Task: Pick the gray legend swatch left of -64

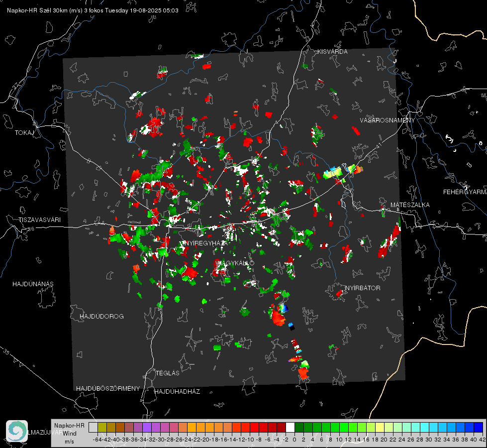Action: click(93, 428)
